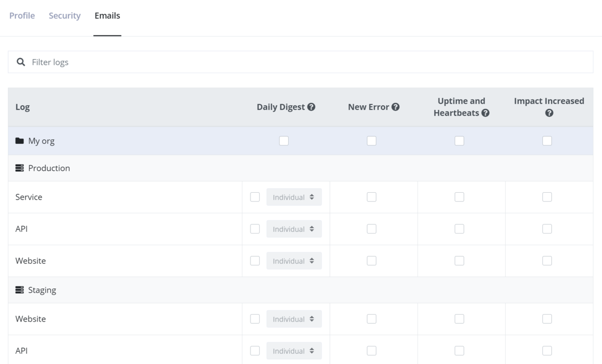Check Daily Digest for Production Service

pos(255,197)
